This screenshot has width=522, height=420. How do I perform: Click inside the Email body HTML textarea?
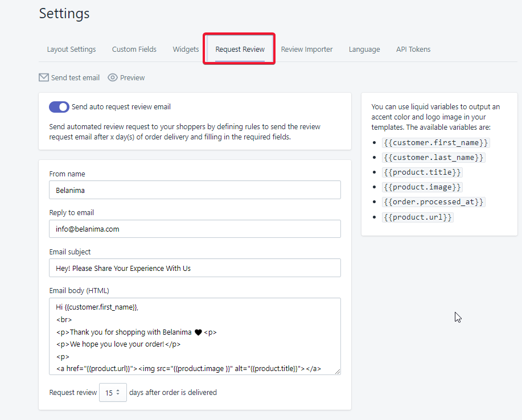point(195,336)
